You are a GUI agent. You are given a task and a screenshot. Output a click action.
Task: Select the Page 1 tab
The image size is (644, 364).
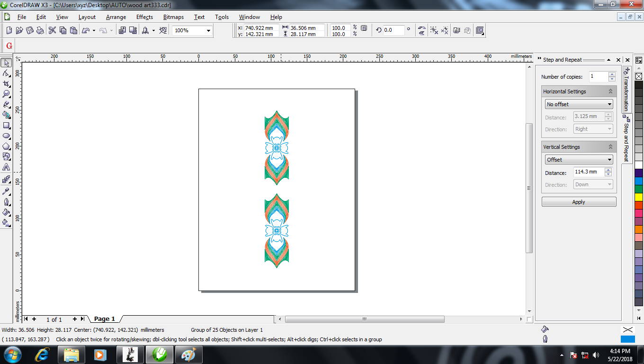[105, 319]
